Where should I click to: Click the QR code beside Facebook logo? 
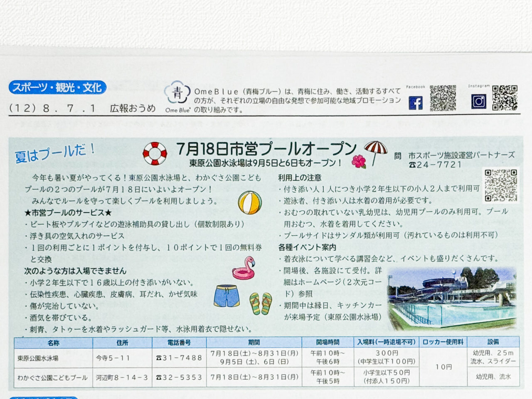tap(443, 98)
